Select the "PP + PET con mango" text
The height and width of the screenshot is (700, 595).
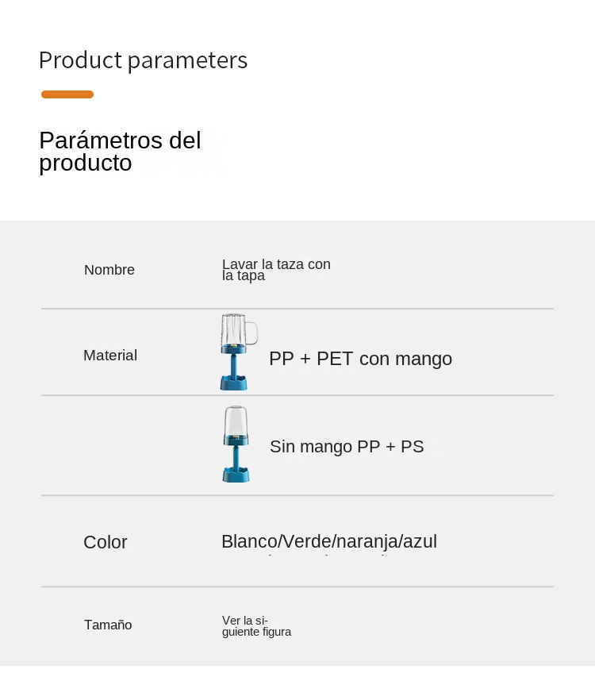click(360, 359)
